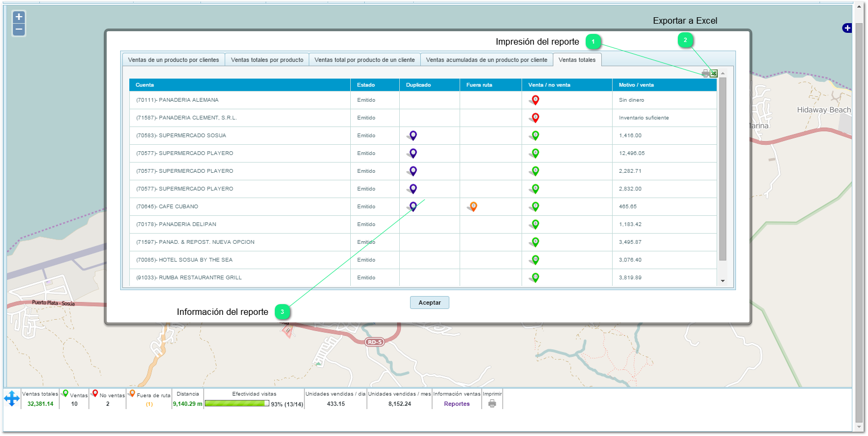Click the green sale marker for PANAD. & REPOST. NUEVA OPCION
This screenshot has height=436, width=868.
534,242
